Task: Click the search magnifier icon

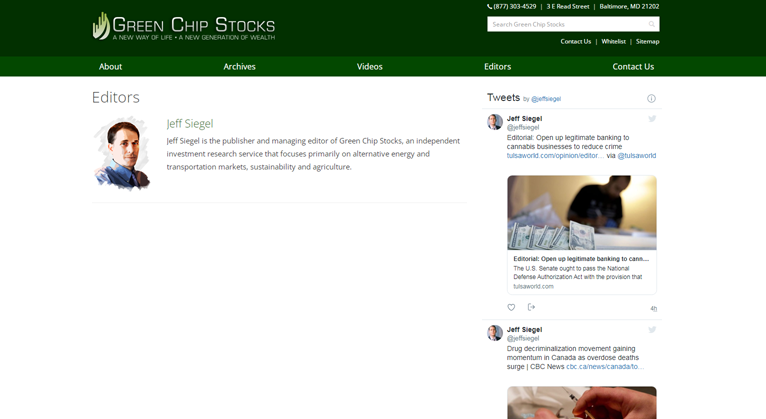Action: [x=652, y=24]
